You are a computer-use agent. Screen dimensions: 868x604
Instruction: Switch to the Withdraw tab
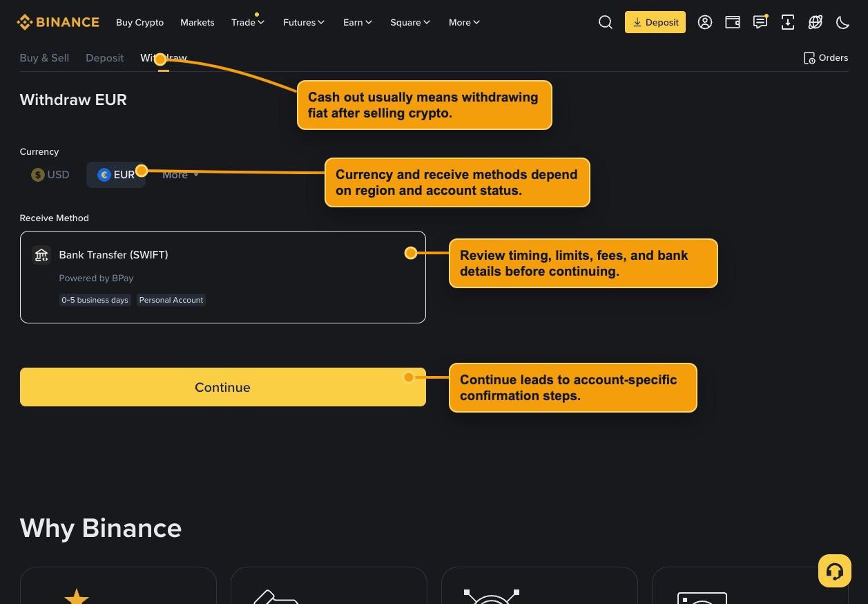[164, 58]
